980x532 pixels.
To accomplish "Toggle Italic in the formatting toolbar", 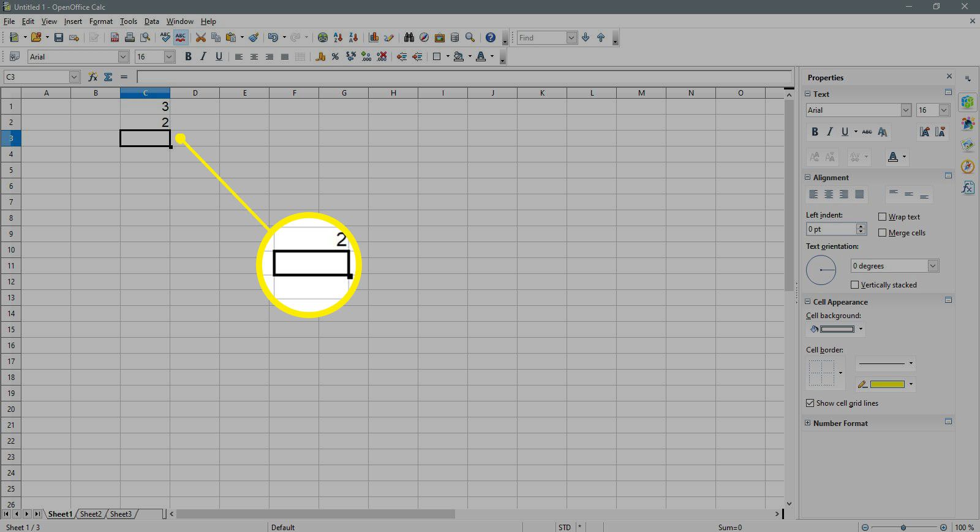I will coord(203,57).
